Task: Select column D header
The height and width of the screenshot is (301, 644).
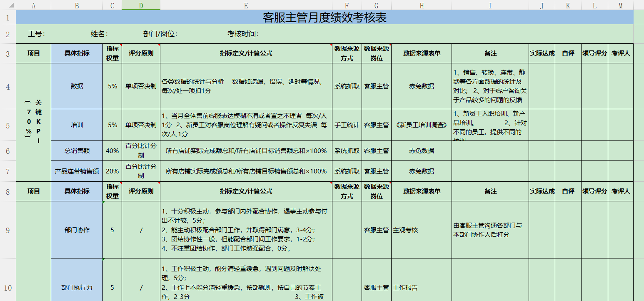Action: point(141,5)
